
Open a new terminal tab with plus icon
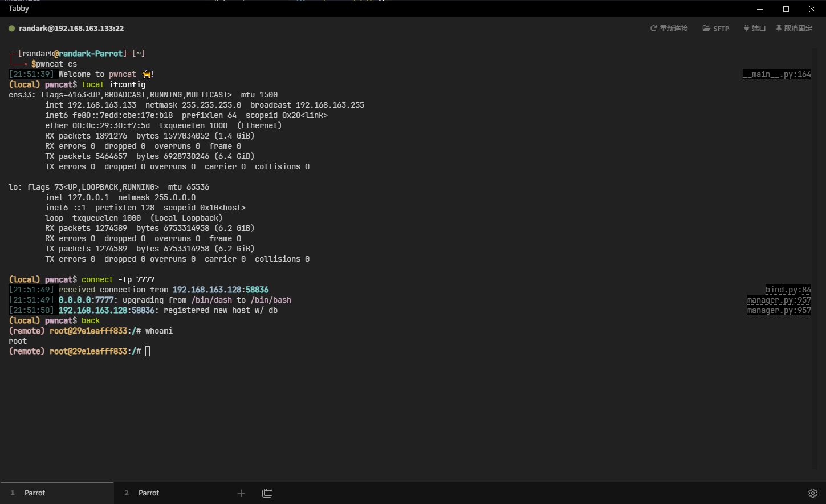(241, 493)
